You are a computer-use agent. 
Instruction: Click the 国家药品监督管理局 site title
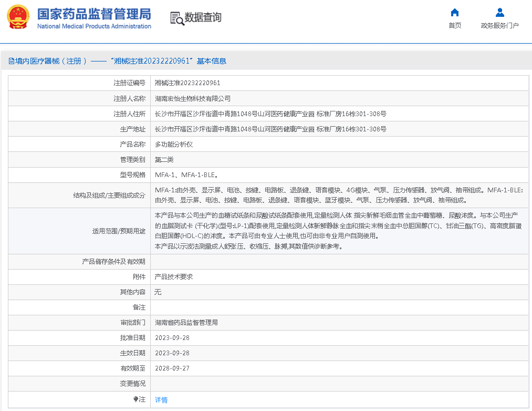(x=94, y=14)
